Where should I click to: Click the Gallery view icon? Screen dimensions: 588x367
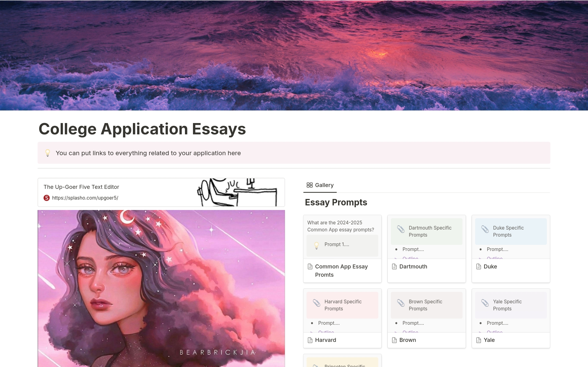(x=310, y=185)
